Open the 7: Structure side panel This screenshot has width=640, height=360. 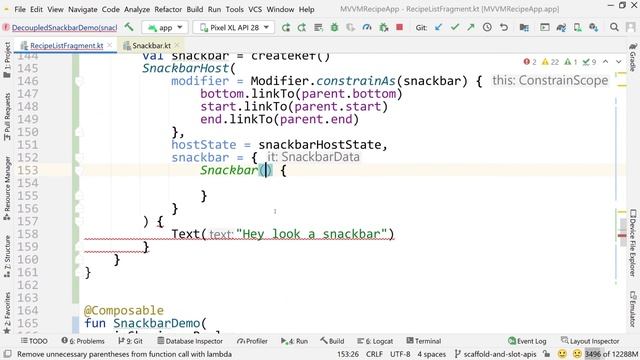7,257
